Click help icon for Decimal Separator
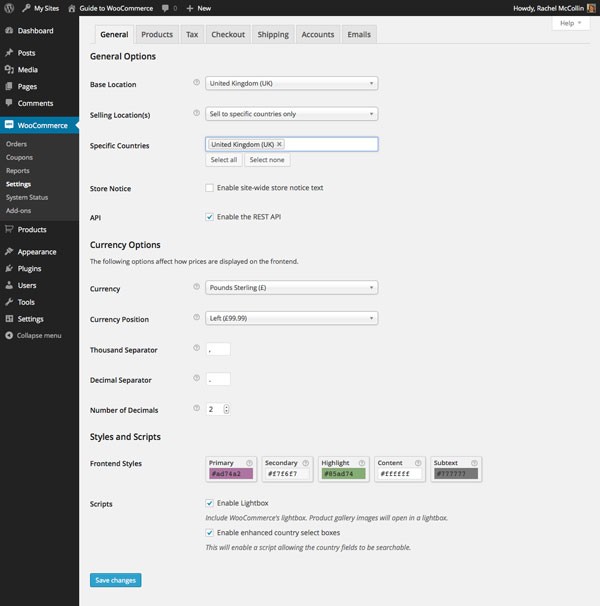This screenshot has width=600, height=606. [196, 378]
